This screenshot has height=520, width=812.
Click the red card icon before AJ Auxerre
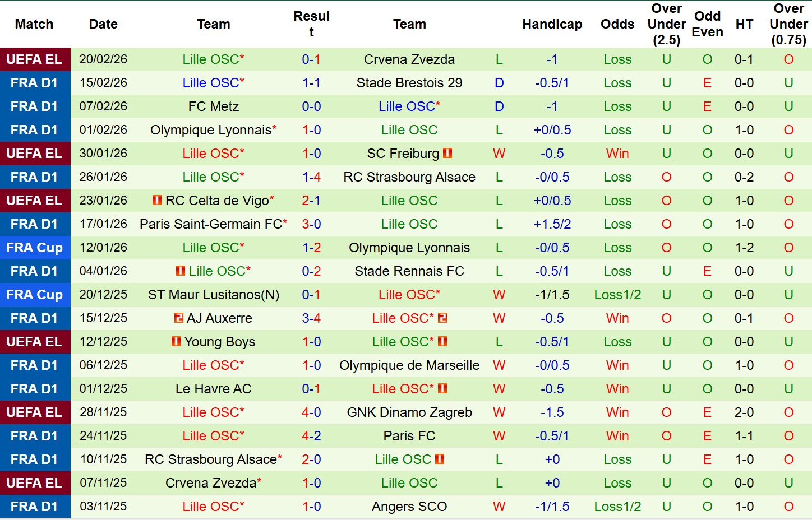(179, 318)
